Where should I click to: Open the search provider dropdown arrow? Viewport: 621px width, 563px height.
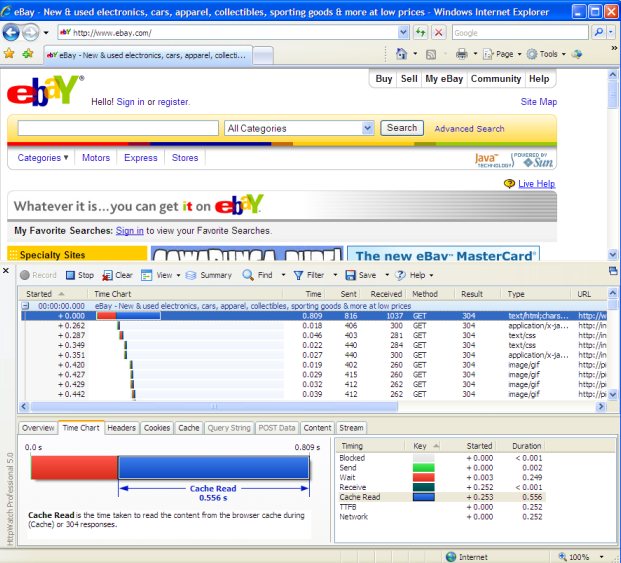point(611,32)
